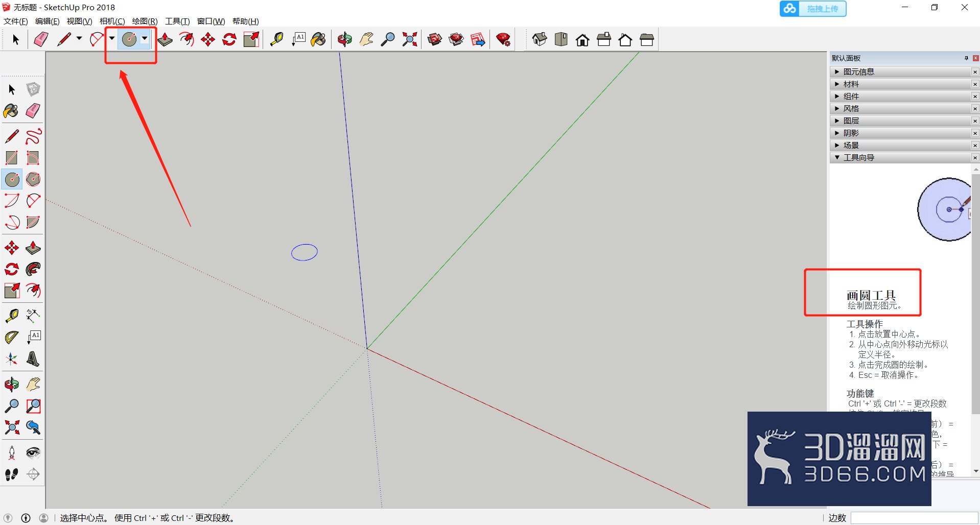Open the circle tool dropdown arrow
The image size is (980, 525).
point(145,38)
